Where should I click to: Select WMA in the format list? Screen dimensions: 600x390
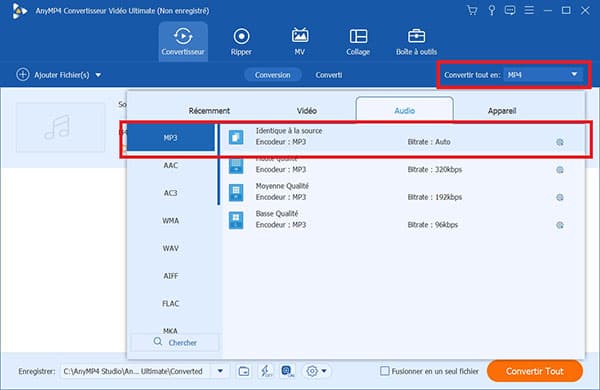(x=170, y=220)
